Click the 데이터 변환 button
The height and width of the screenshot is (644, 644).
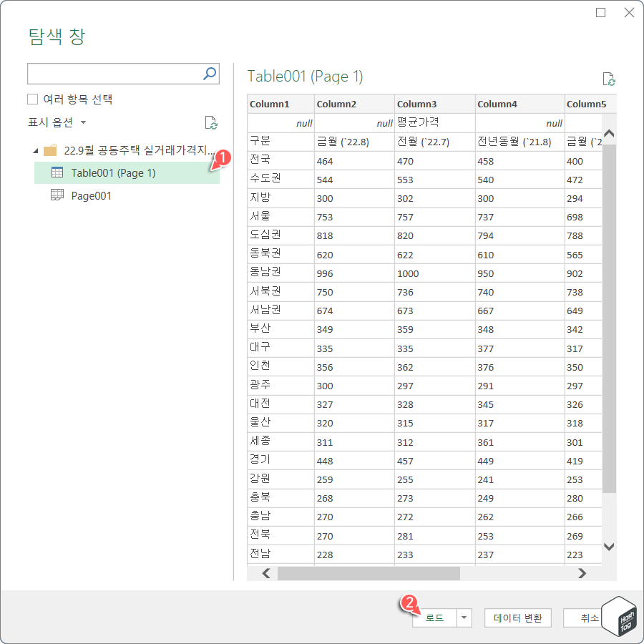(x=517, y=618)
